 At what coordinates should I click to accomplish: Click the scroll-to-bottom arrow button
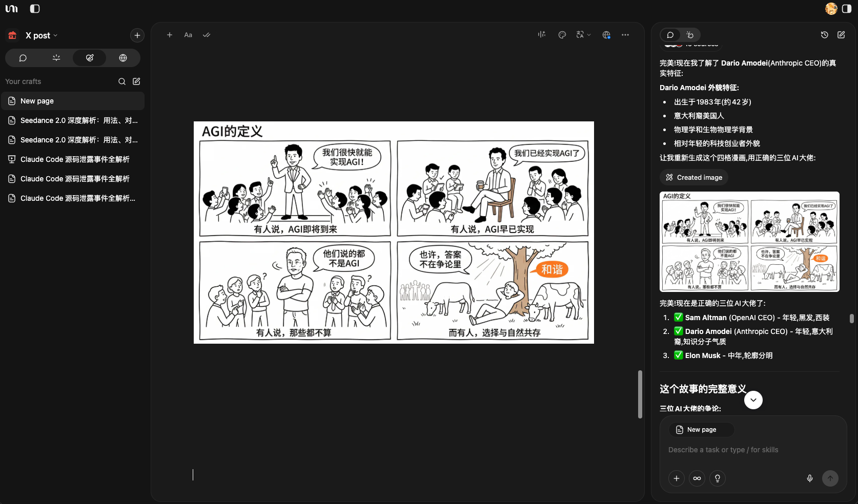pos(753,400)
